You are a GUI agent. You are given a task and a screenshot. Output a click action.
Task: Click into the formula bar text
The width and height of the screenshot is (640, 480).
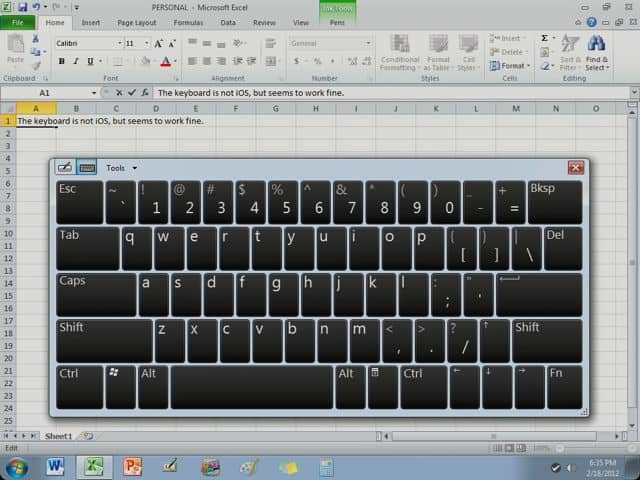click(391, 93)
